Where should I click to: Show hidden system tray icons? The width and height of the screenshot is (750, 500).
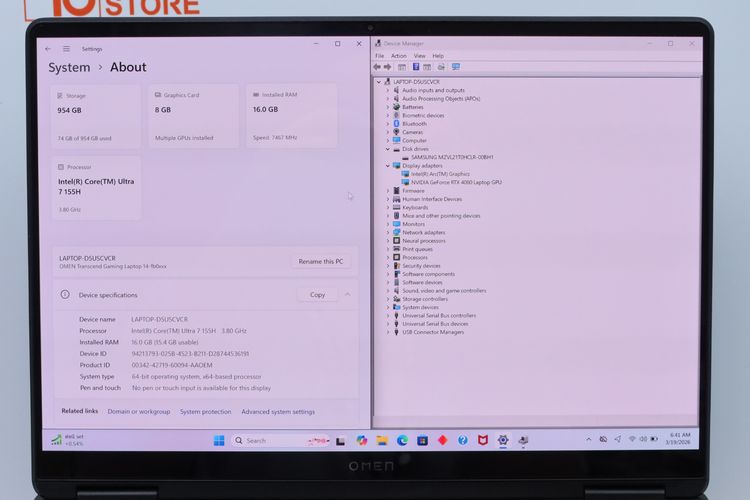588,439
